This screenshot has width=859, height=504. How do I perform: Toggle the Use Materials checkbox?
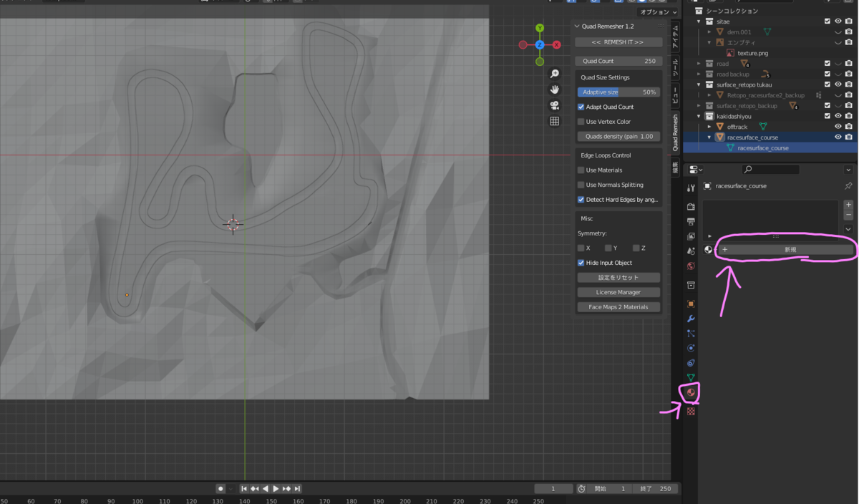[x=581, y=170]
